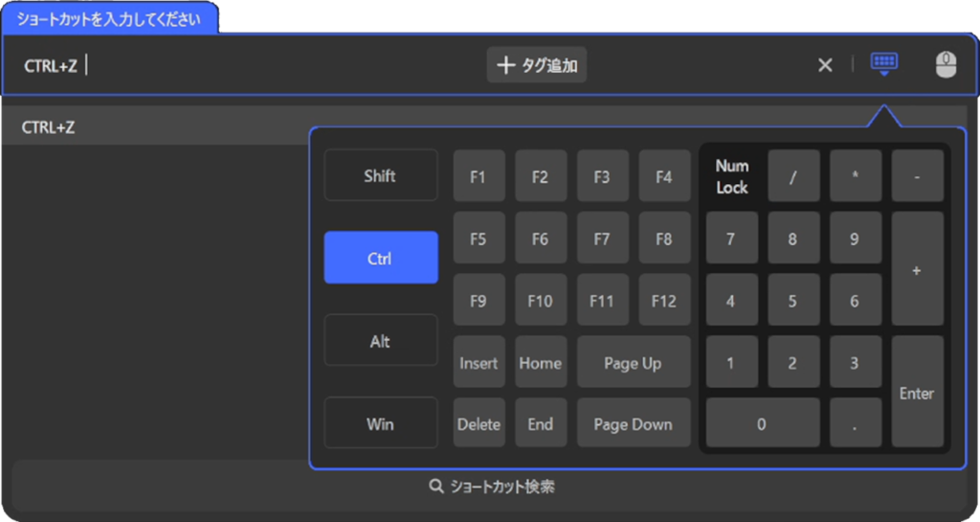This screenshot has height=522, width=980.
Task: Click the ショートカット検索 search bar
Action: point(490,487)
